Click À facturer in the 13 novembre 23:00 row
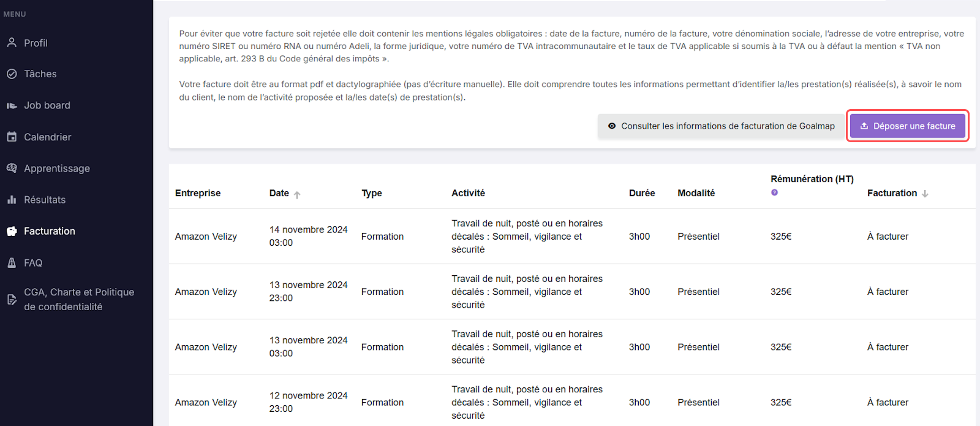The width and height of the screenshot is (980, 426). coord(888,292)
